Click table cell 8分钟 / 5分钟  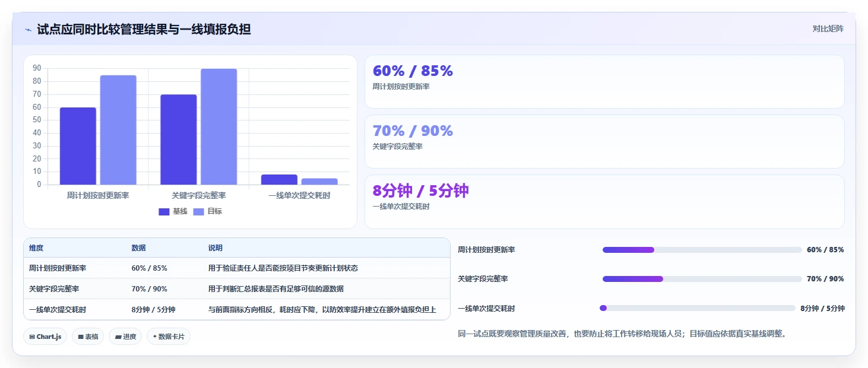(x=153, y=310)
